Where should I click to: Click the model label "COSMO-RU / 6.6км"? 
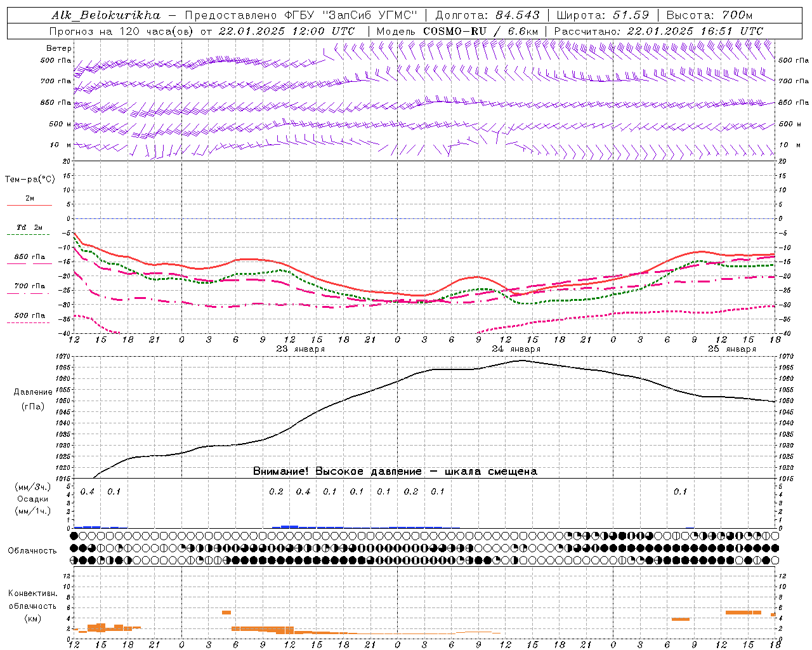tap(480, 31)
